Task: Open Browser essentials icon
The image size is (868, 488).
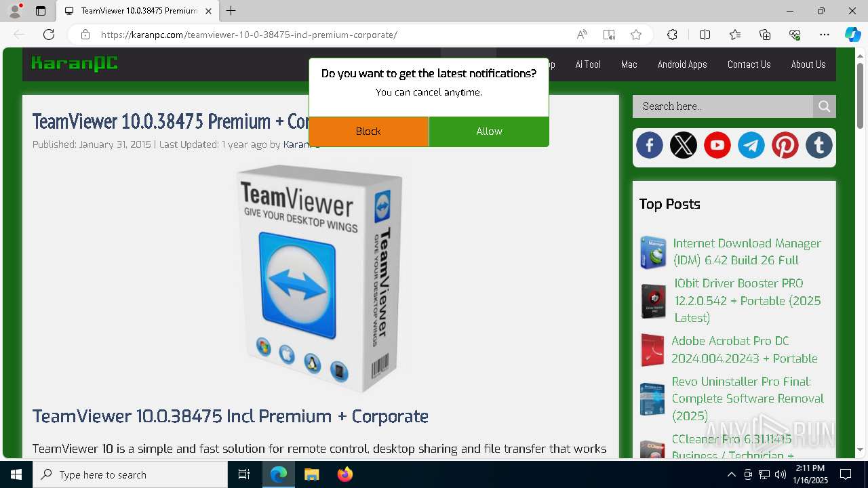Action: click(795, 35)
